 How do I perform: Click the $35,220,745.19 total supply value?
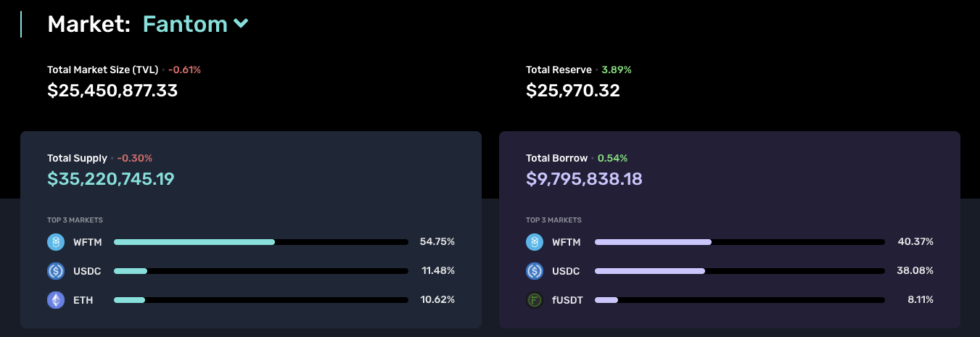point(111,178)
